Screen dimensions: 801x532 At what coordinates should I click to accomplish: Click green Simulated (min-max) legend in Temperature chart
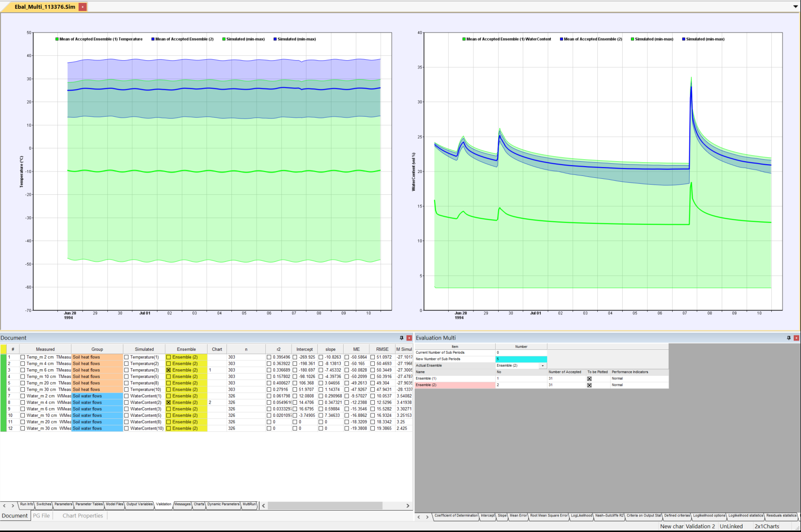tap(244, 39)
